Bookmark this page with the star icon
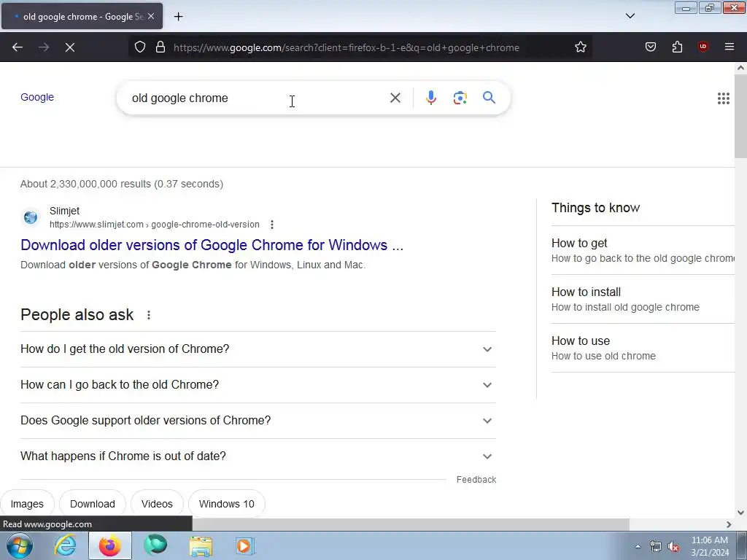 580,47
